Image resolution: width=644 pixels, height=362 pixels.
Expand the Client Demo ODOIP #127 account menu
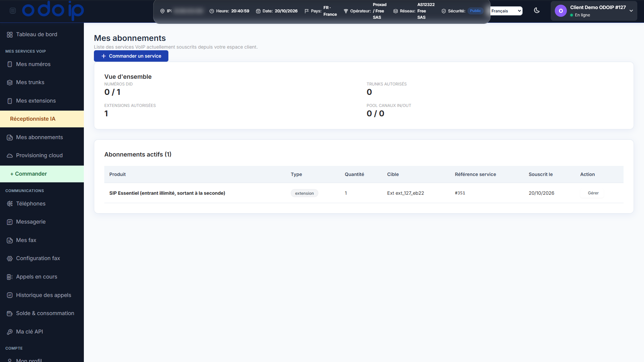[594, 11]
